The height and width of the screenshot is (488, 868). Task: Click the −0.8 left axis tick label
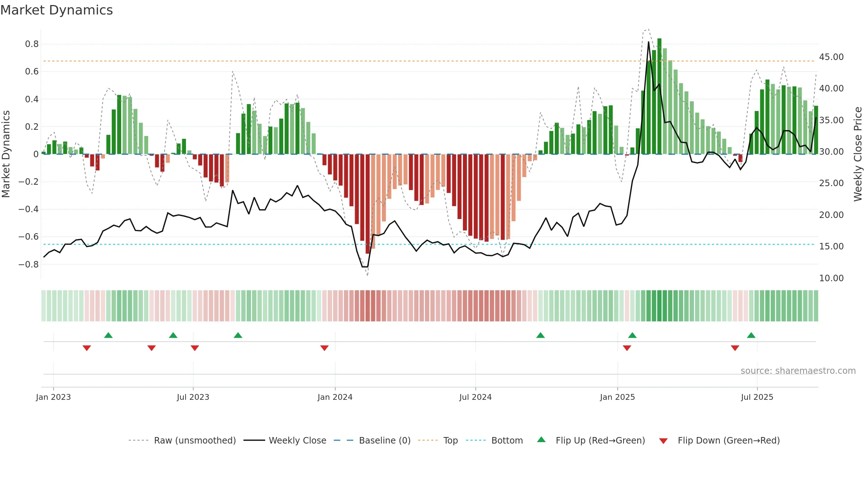(28, 264)
